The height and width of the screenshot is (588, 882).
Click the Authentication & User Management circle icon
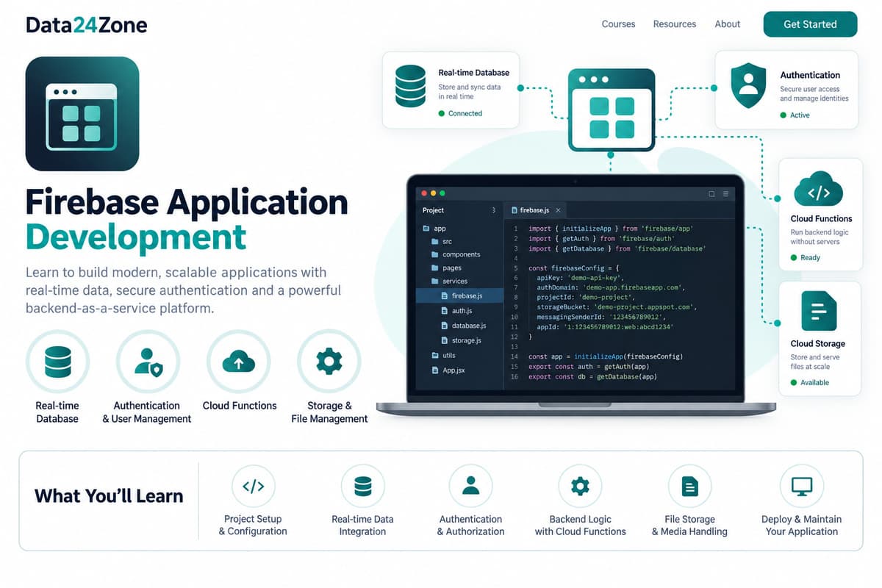pos(148,362)
